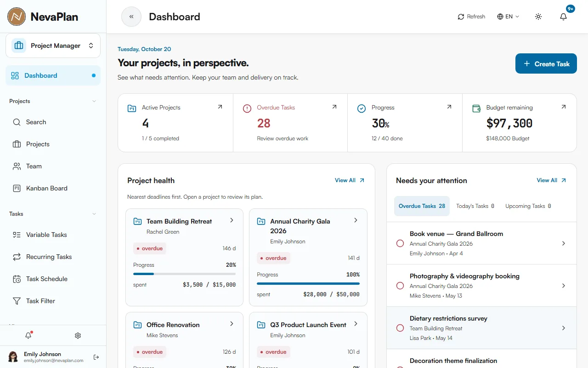Click the Task Filter funnel icon
Viewport: 588px width, 368px height.
tap(17, 301)
